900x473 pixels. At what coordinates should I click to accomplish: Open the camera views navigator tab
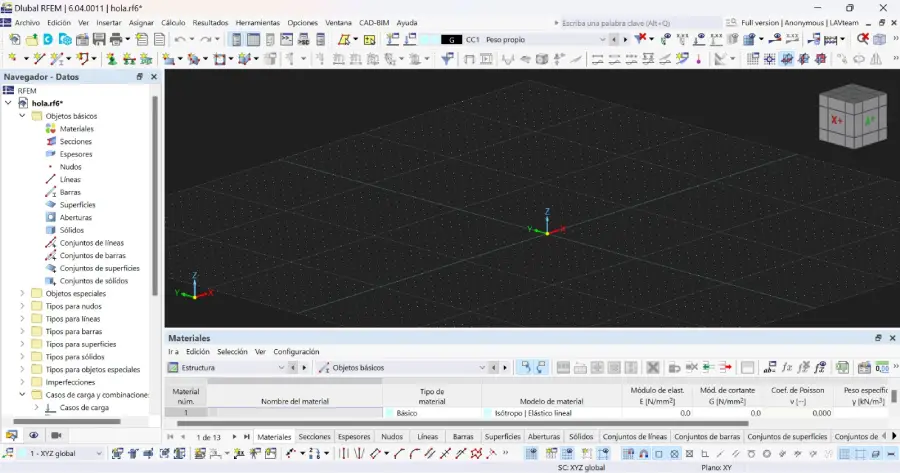click(x=56, y=435)
